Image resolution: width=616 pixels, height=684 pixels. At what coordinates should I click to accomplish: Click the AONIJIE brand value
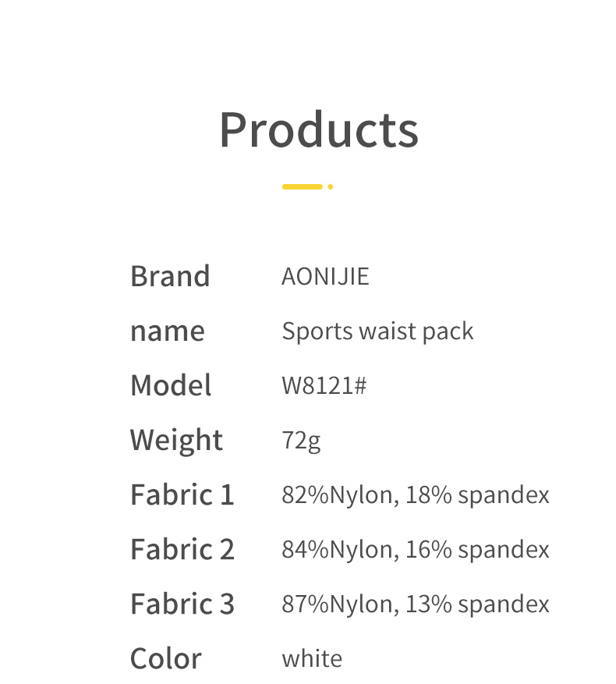(x=325, y=277)
